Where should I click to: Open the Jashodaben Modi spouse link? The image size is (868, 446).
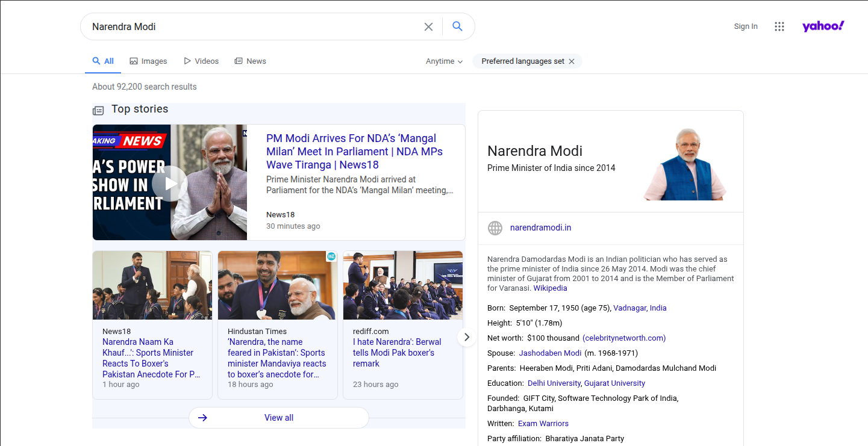550,353
